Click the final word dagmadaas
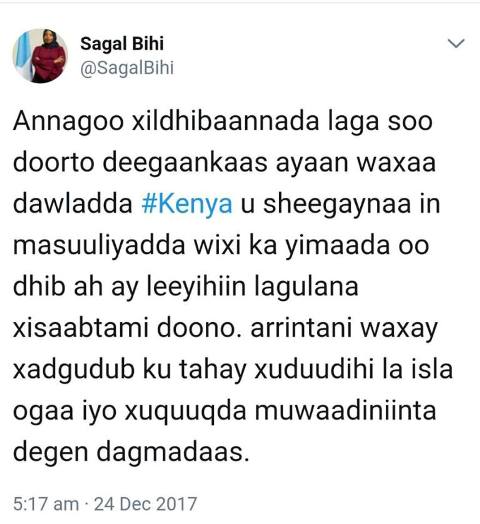The width and height of the screenshot is (480, 524). [173, 453]
